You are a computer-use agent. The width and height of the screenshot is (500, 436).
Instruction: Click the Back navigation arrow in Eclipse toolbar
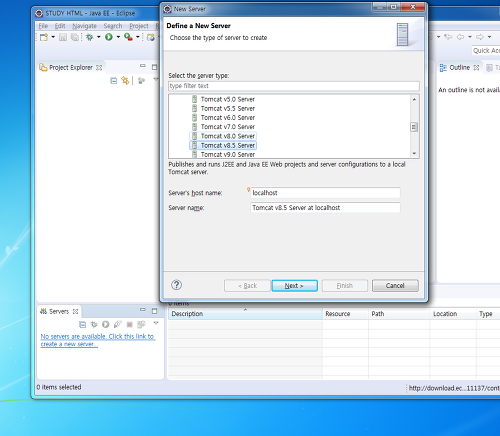[460, 37]
